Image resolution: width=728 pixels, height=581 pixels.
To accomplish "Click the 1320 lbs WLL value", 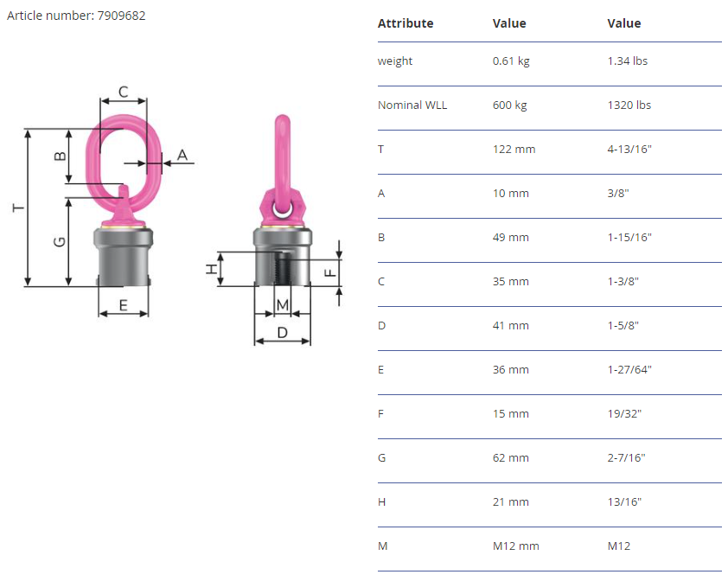I will [629, 105].
